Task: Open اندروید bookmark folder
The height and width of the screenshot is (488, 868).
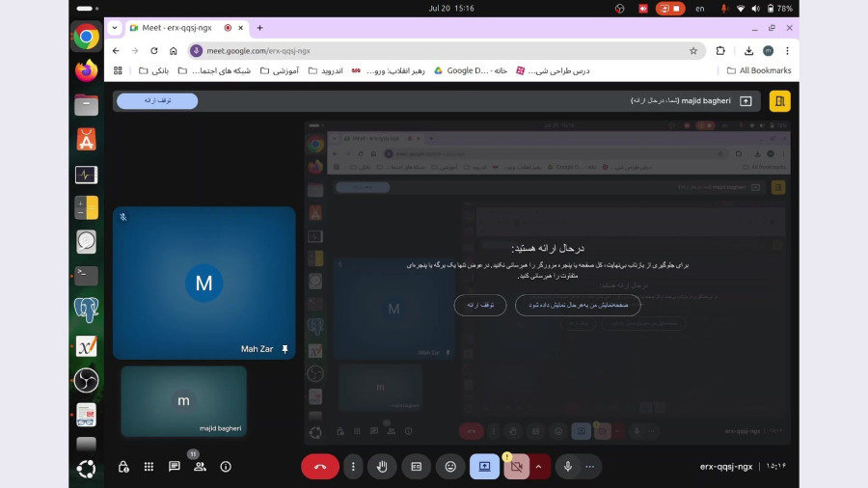Action: 326,70
